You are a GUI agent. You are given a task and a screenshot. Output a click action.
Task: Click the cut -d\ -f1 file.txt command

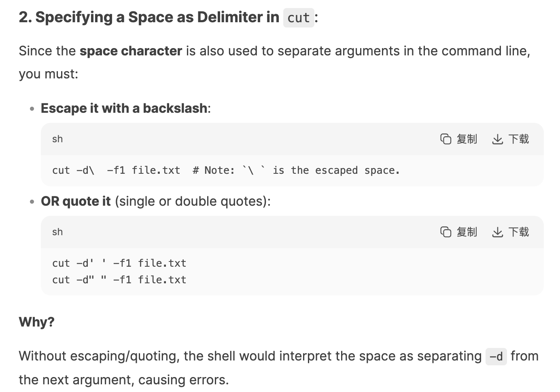pyautogui.click(x=116, y=171)
